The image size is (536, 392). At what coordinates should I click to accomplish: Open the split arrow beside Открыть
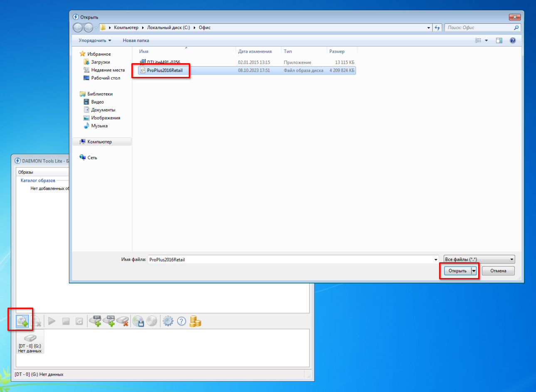(474, 271)
